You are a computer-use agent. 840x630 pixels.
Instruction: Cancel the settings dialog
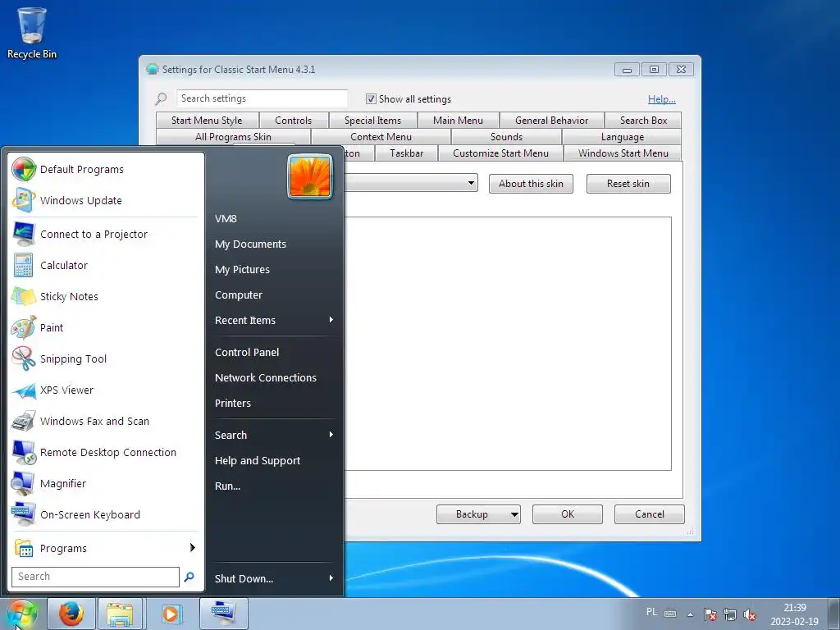[650, 514]
